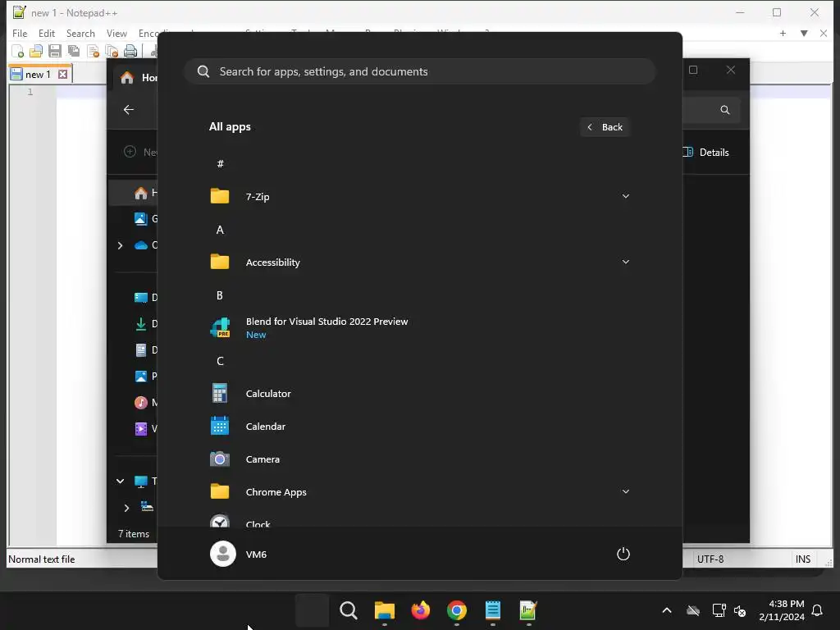
Task: Open Notepad++ Edit menu
Action: pyautogui.click(x=47, y=33)
